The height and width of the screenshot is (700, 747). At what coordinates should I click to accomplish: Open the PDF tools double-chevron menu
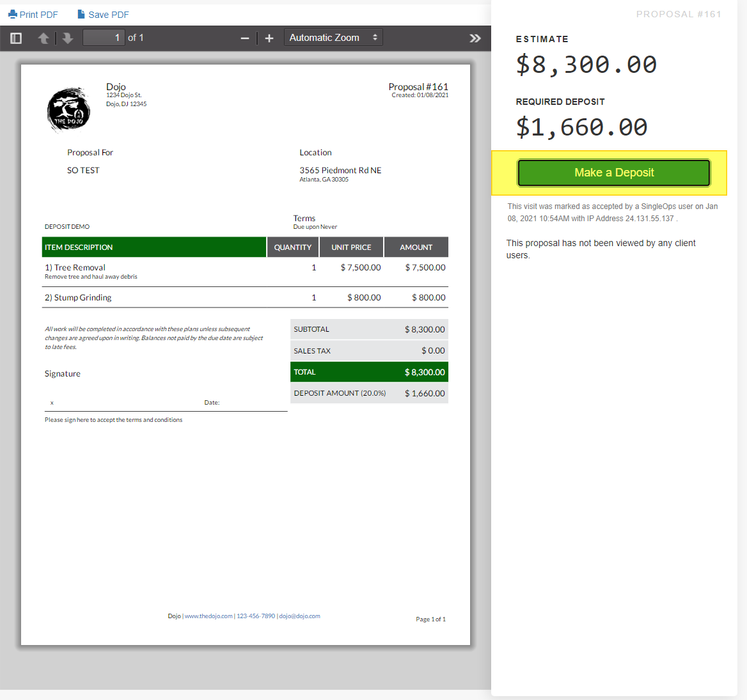tap(475, 38)
